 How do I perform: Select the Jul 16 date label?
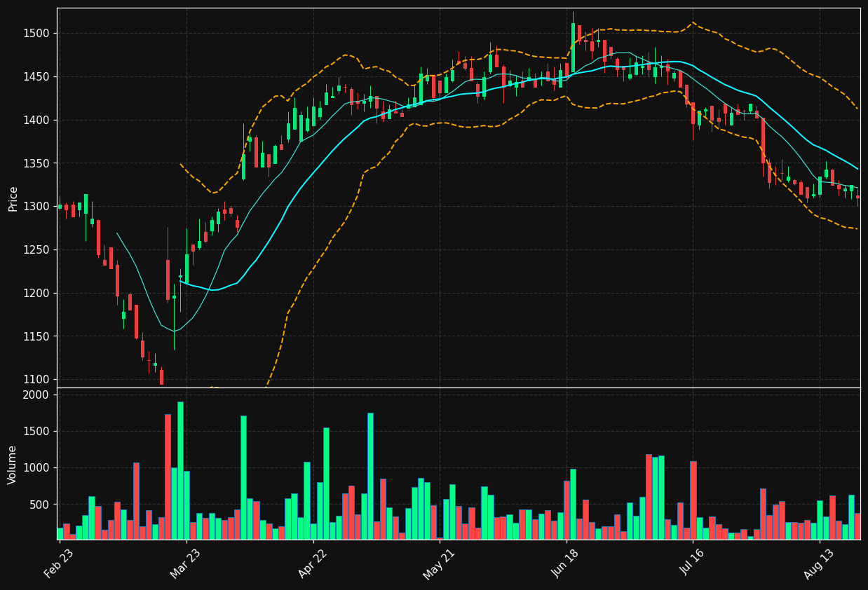[x=692, y=563]
